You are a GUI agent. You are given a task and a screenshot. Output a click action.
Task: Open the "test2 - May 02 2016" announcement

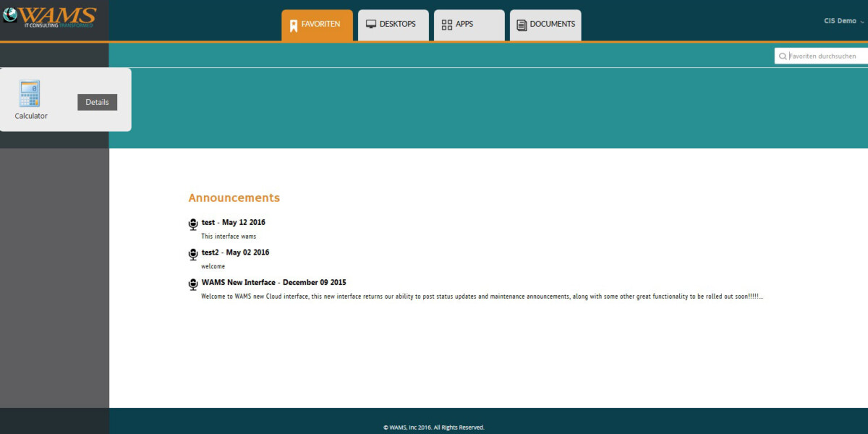coord(235,252)
